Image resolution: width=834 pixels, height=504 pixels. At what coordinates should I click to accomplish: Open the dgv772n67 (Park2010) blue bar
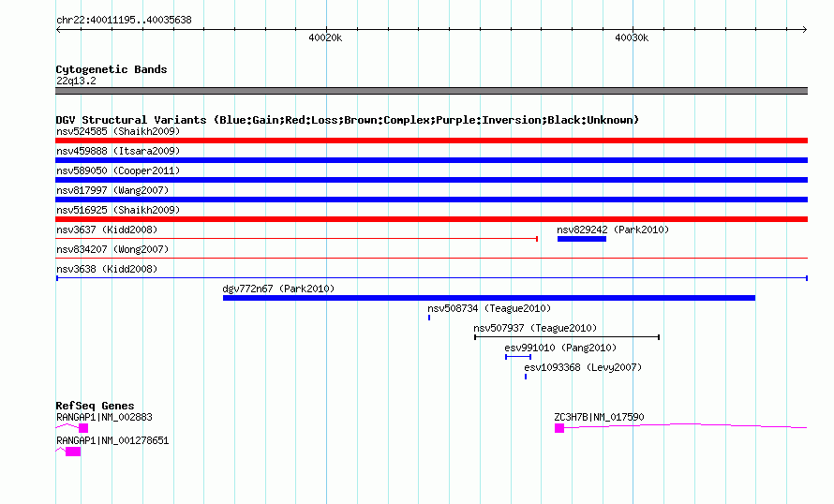tap(489, 298)
